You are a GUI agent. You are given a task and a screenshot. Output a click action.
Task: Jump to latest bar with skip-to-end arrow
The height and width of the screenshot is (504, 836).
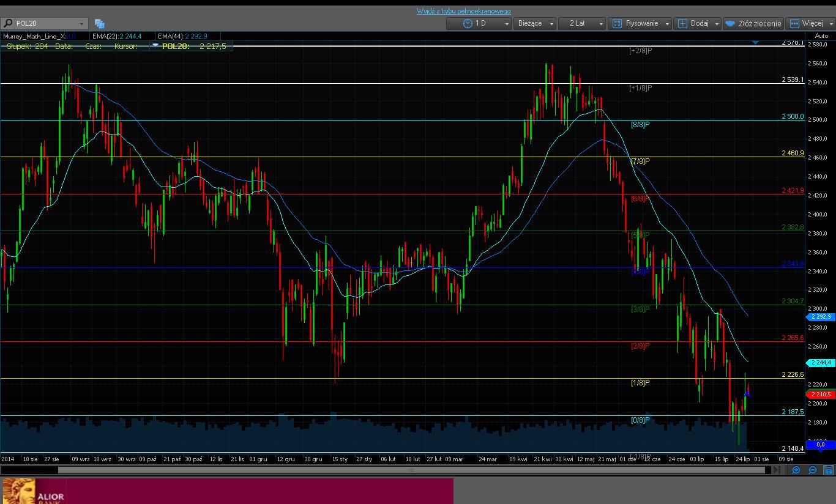pos(776,470)
